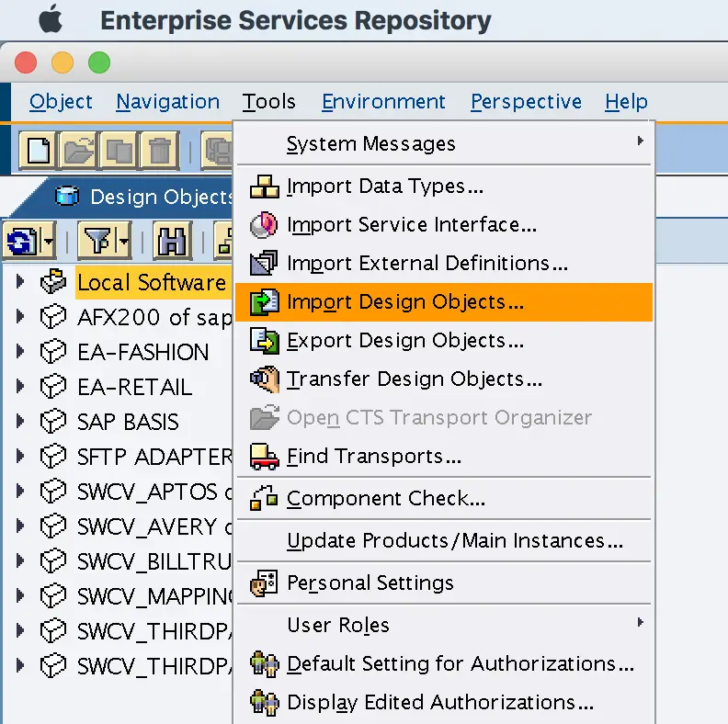This screenshot has height=724, width=728.
Task: Select SWCV_MAPPIN tree row text
Action: [x=155, y=596]
